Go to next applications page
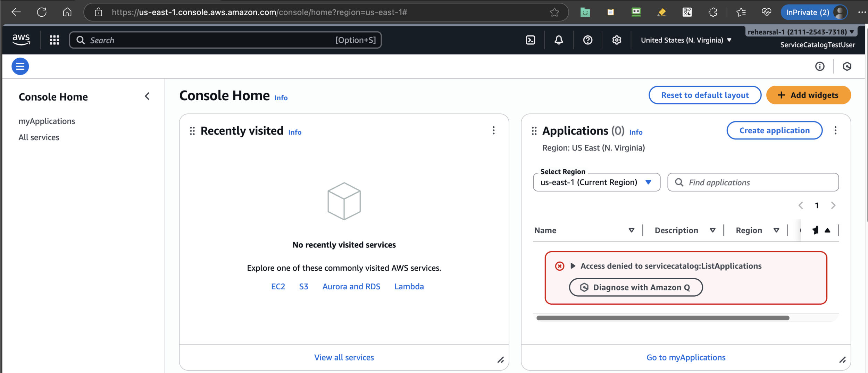 (x=833, y=205)
